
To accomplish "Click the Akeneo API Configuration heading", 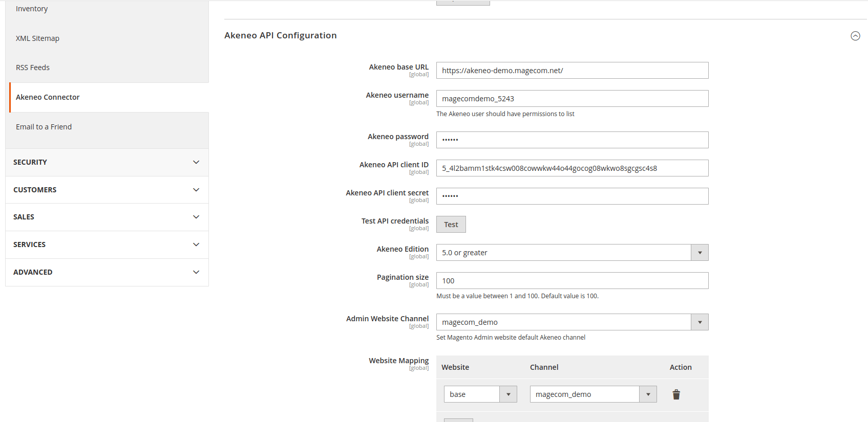I will [281, 35].
